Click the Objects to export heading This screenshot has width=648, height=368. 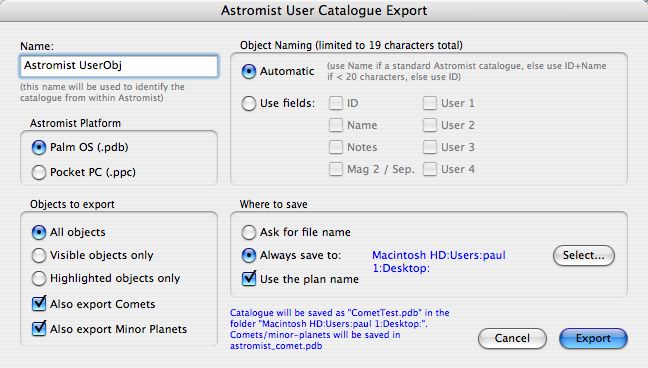(72, 204)
